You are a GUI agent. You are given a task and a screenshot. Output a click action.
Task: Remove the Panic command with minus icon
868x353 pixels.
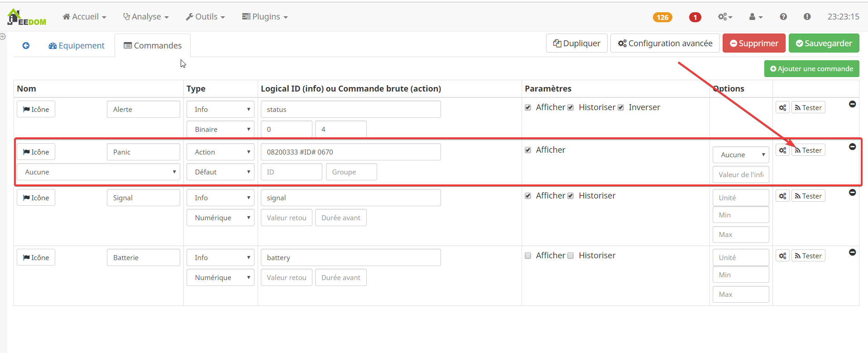[x=852, y=147]
